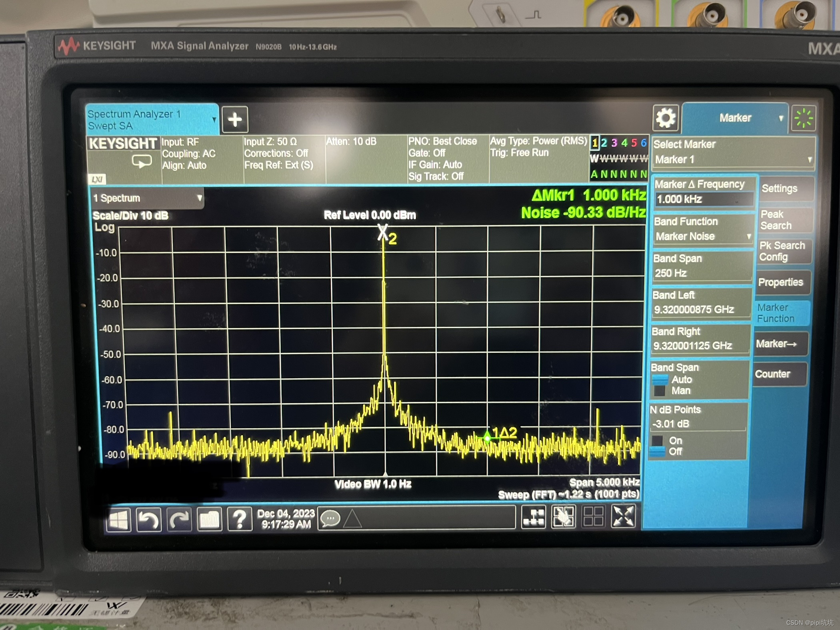Open help question mark icon
Screen dimensions: 840x630
(x=240, y=520)
